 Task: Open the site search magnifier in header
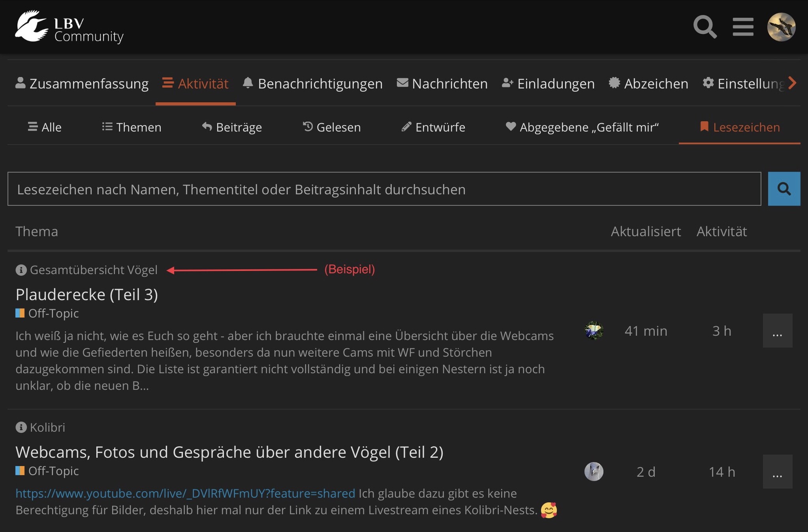[x=705, y=27]
